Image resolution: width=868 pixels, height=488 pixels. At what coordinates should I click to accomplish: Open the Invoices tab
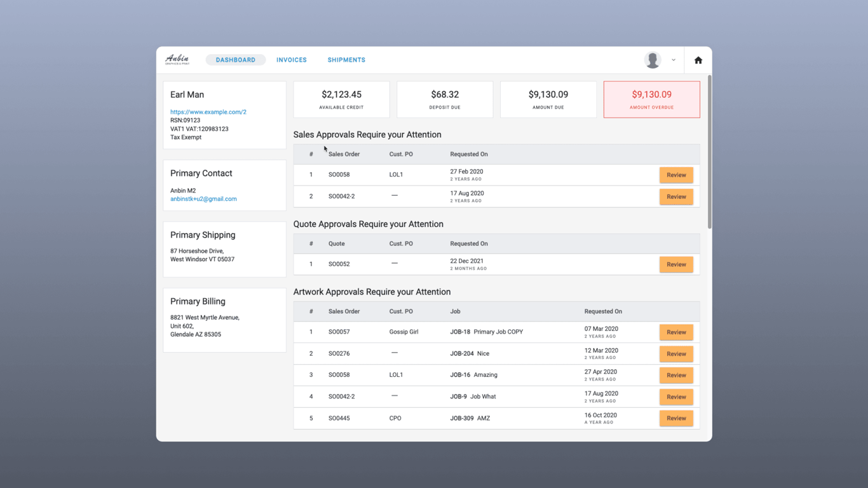click(292, 60)
